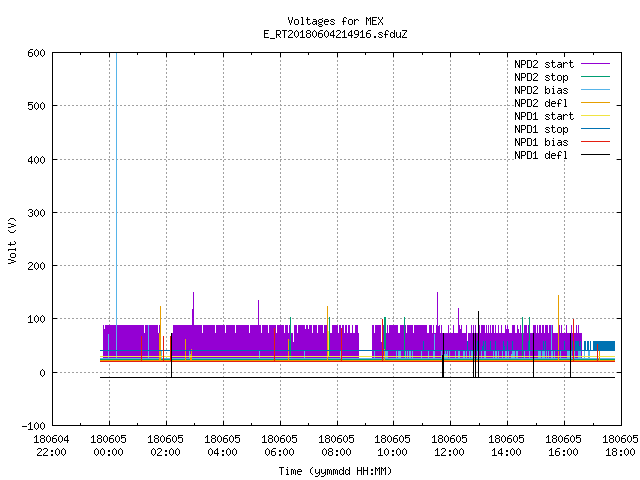Click the 180605 14:00 time label

click(507, 446)
